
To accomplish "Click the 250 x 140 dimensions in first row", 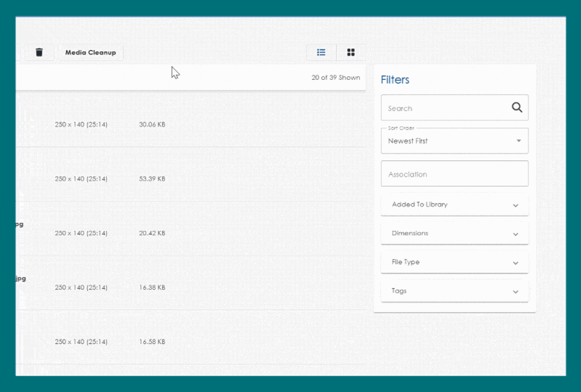I will [81, 125].
